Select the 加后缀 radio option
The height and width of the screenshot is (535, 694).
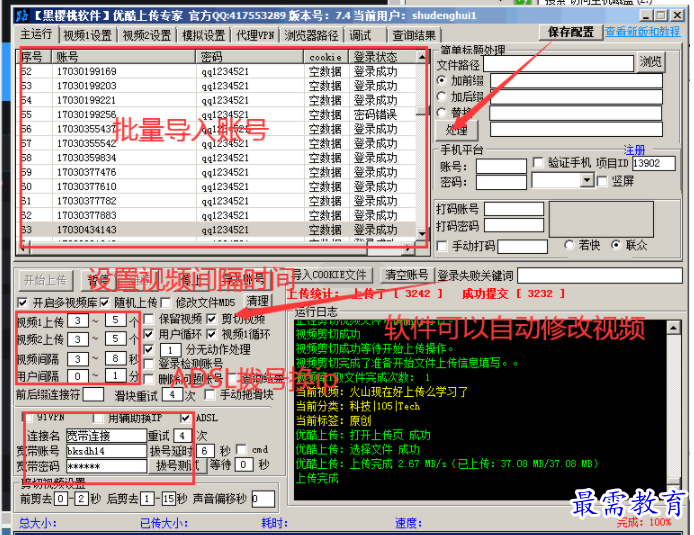click(442, 96)
